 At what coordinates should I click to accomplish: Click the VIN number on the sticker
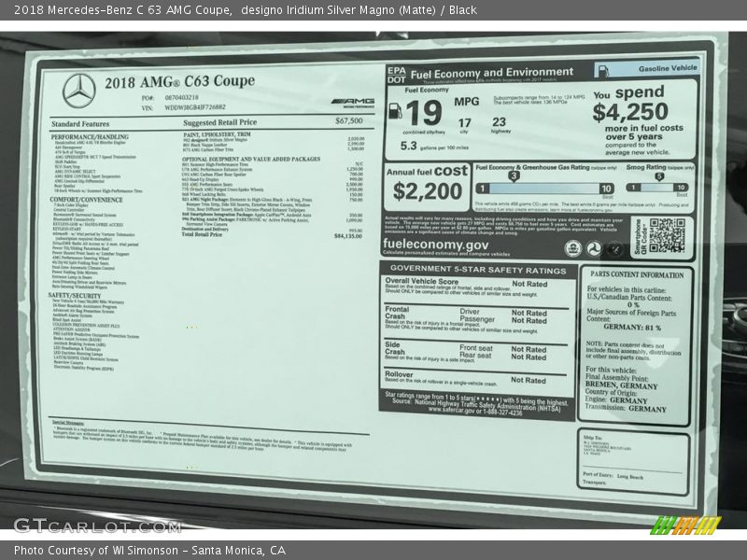[195, 107]
